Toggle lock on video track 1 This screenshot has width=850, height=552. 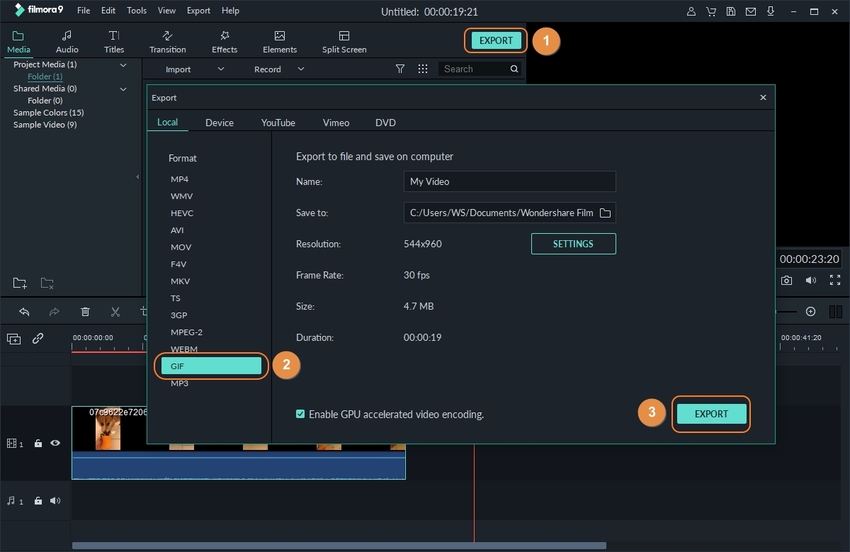pyautogui.click(x=38, y=444)
